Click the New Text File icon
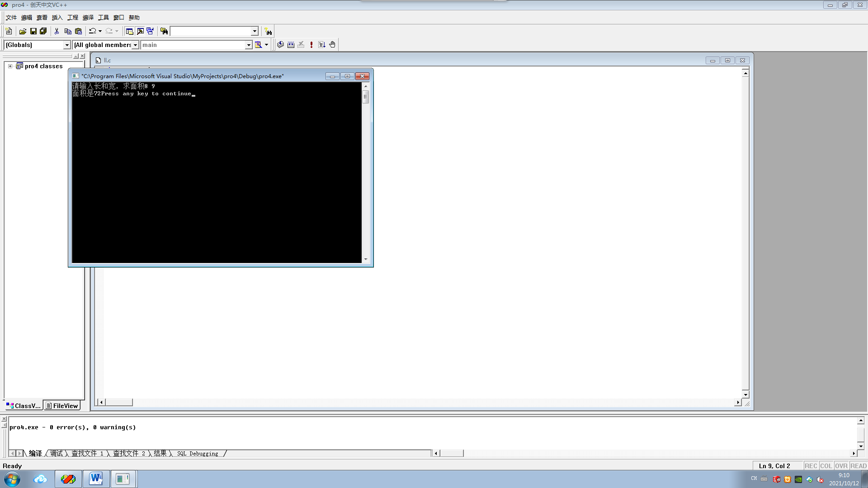This screenshot has width=868, height=488. [x=9, y=31]
